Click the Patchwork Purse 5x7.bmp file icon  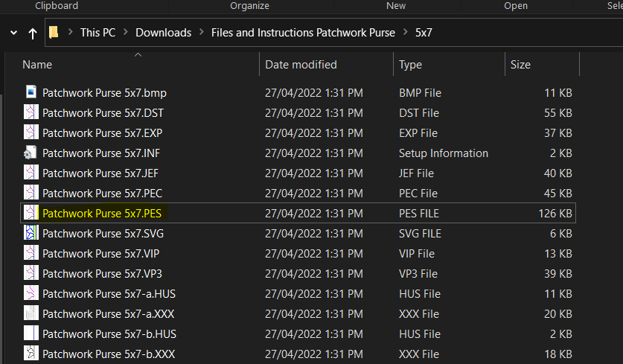[x=31, y=93]
